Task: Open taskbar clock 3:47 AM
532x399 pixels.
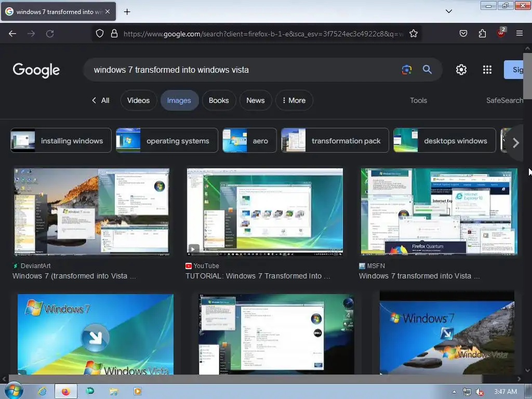Action: point(506,392)
